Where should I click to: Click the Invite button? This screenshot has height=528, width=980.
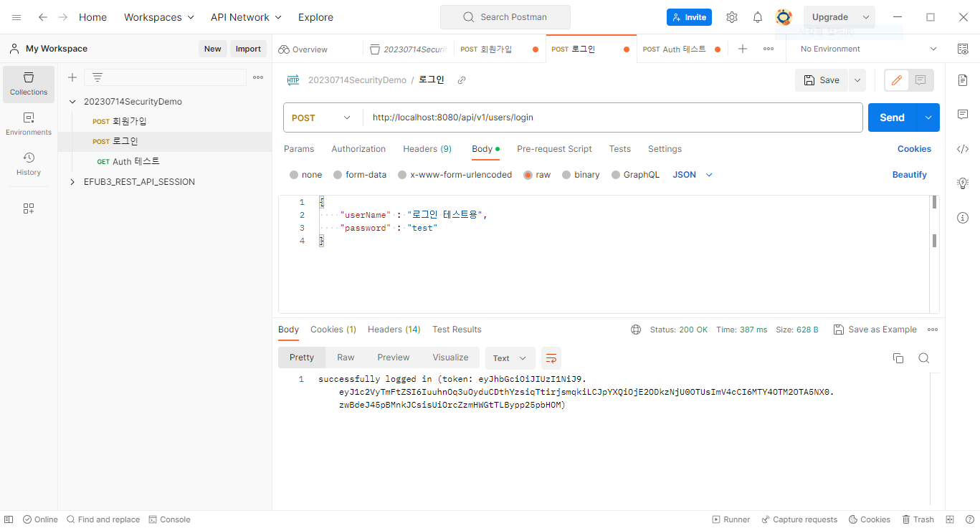689,17
